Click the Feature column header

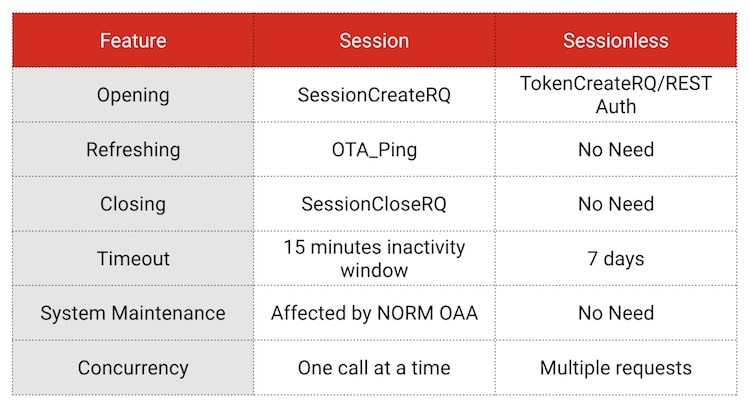click(x=133, y=41)
